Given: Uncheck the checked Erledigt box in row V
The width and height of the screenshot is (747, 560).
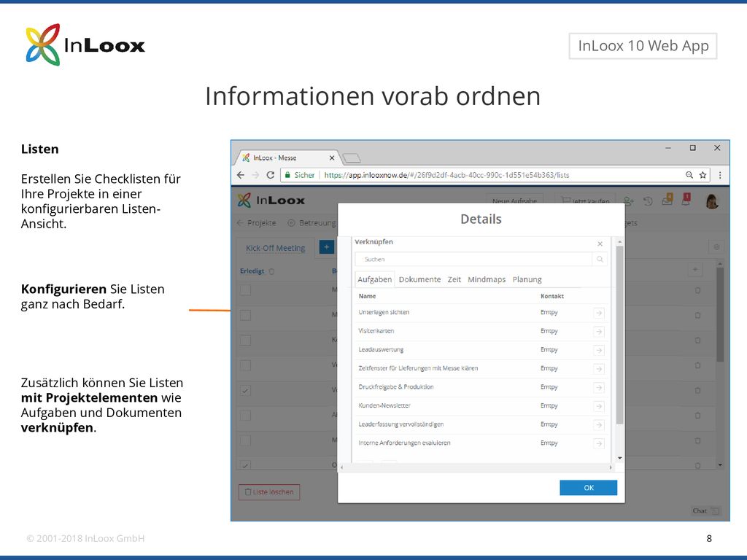Looking at the screenshot, I should coord(245,391).
